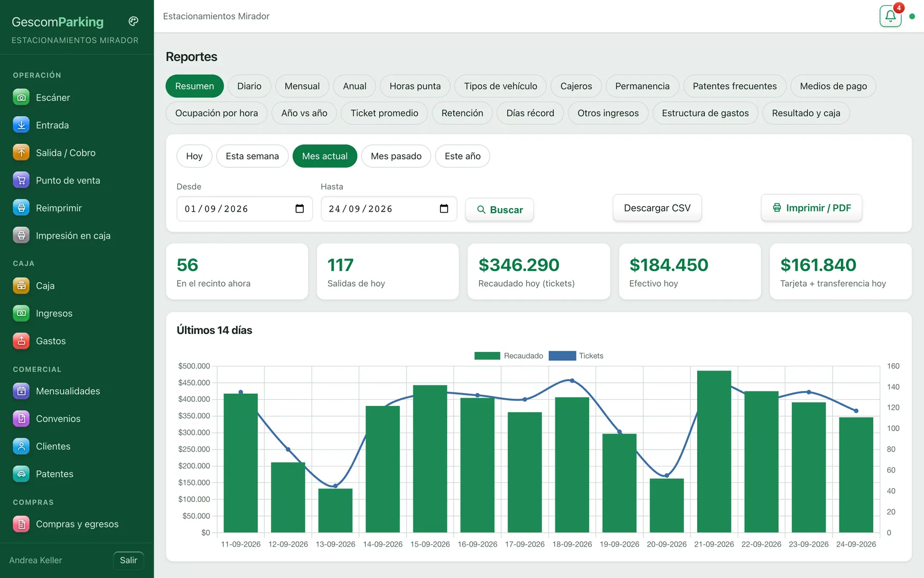Click the Desde date field
Image resolution: width=924 pixels, height=578 pixels.
pyautogui.click(x=244, y=209)
